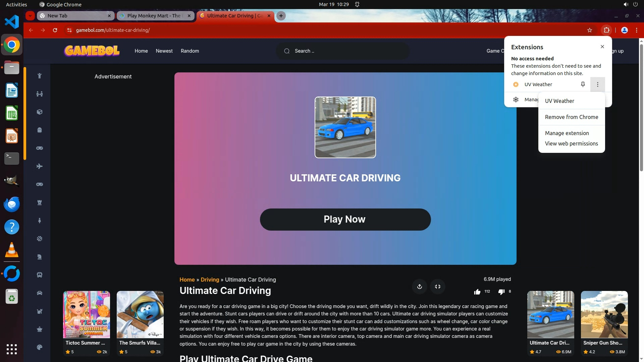Screen dimensions: 644x362
Task: Open Chrome three-dot main menu
Action: (x=636, y=30)
